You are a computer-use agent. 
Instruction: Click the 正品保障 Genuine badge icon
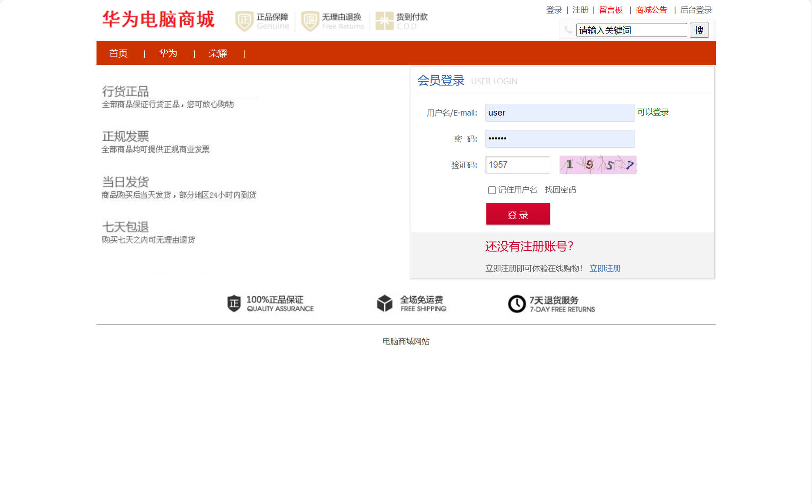(x=244, y=20)
